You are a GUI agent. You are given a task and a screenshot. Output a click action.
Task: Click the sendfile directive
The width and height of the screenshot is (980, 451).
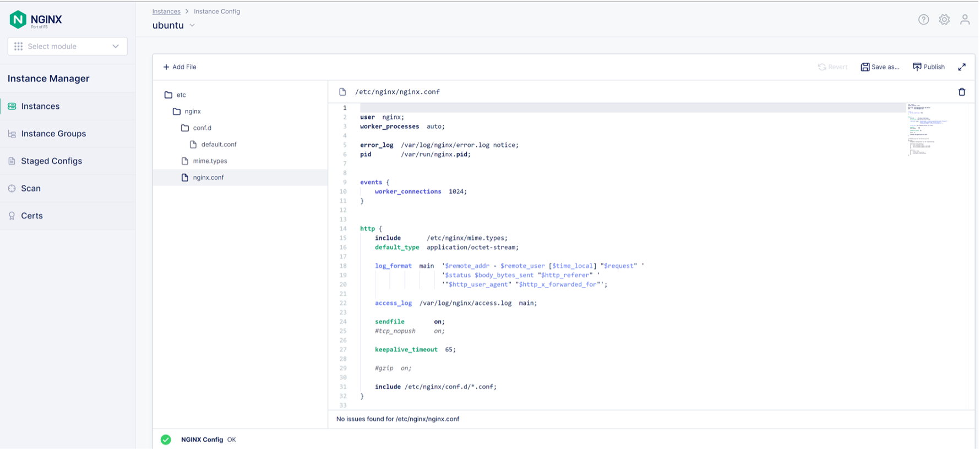[x=389, y=322]
